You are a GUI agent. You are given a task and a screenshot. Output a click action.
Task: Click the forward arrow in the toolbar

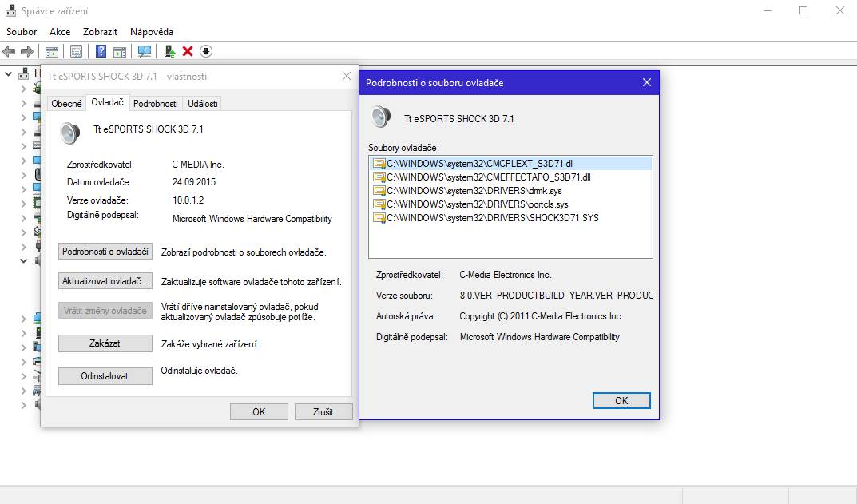[27, 51]
